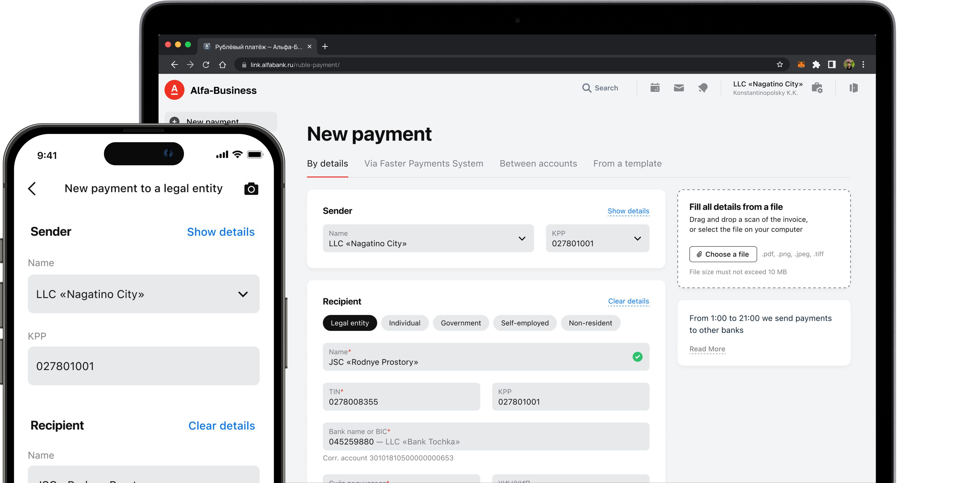The image size is (980, 483).
Task: Expand LLC «Nagatino City» dropdown on phone
Action: pos(143,294)
